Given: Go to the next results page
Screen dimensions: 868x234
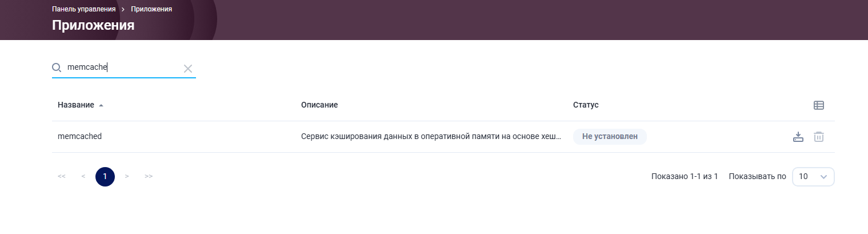Looking at the screenshot, I should 127,176.
